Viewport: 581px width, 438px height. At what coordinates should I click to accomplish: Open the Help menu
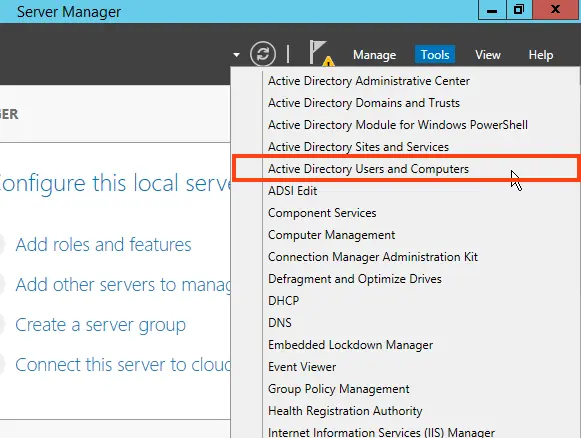541,55
